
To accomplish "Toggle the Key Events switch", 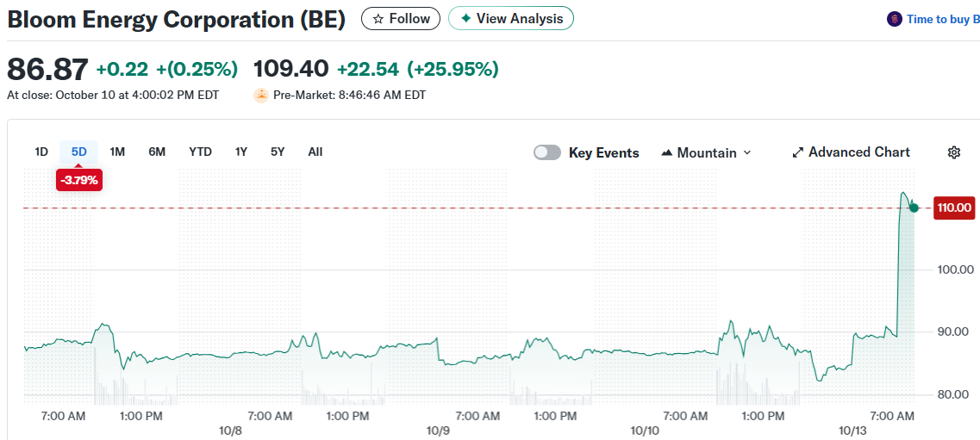I will pyautogui.click(x=547, y=152).
